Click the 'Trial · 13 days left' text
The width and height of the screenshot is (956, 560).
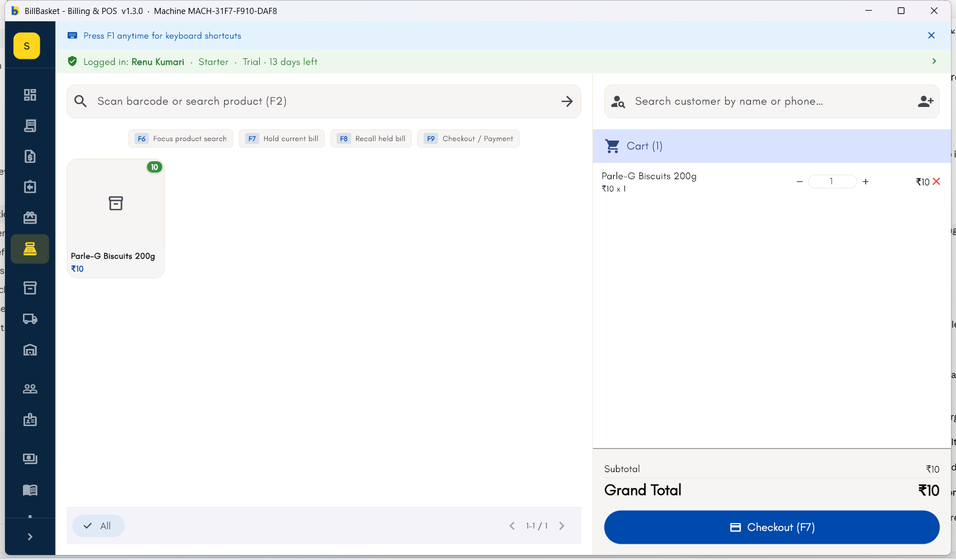coord(280,62)
